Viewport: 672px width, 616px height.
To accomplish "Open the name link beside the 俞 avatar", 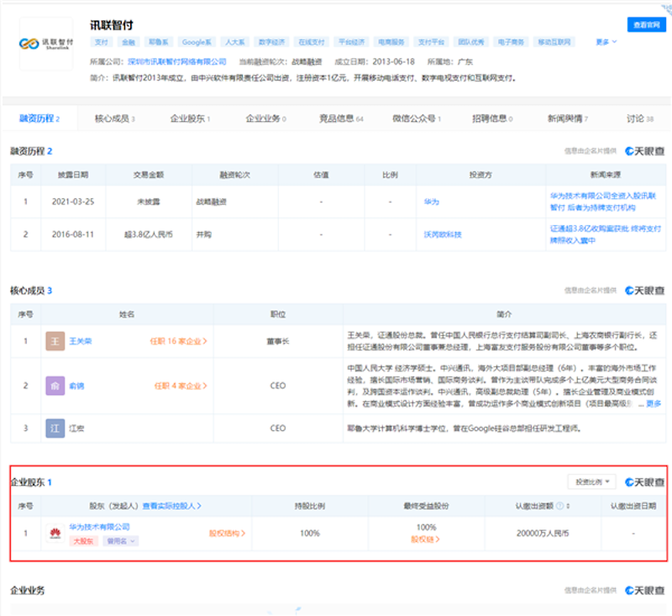I will (76, 386).
